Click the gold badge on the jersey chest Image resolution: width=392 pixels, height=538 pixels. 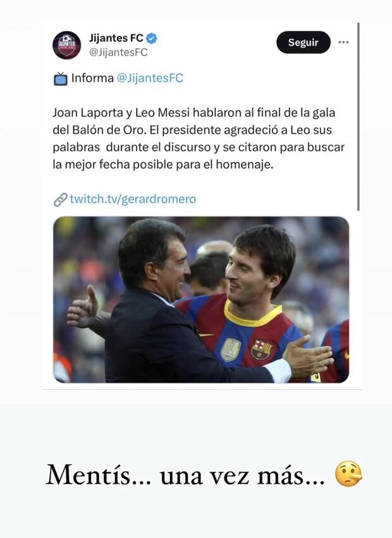(230, 349)
